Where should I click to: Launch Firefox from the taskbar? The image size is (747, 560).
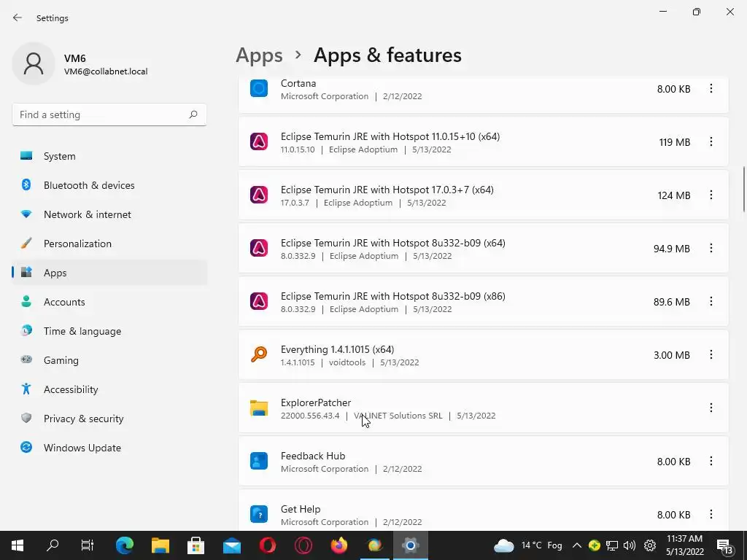pos(339,545)
